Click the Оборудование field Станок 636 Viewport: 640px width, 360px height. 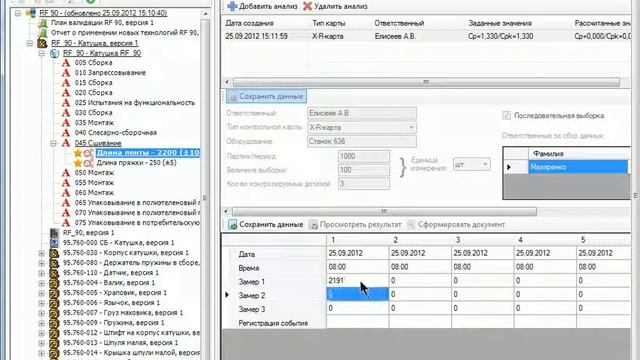click(362, 141)
